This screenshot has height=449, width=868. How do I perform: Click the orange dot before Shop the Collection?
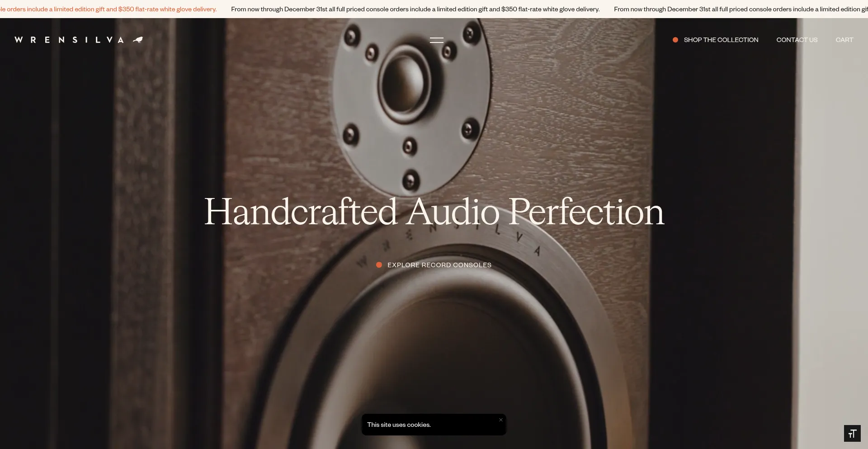pyautogui.click(x=675, y=40)
